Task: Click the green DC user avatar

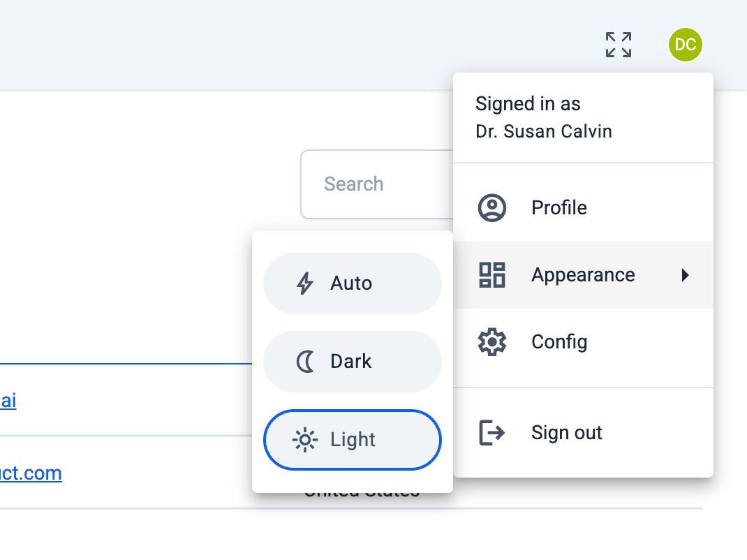Action: click(685, 45)
